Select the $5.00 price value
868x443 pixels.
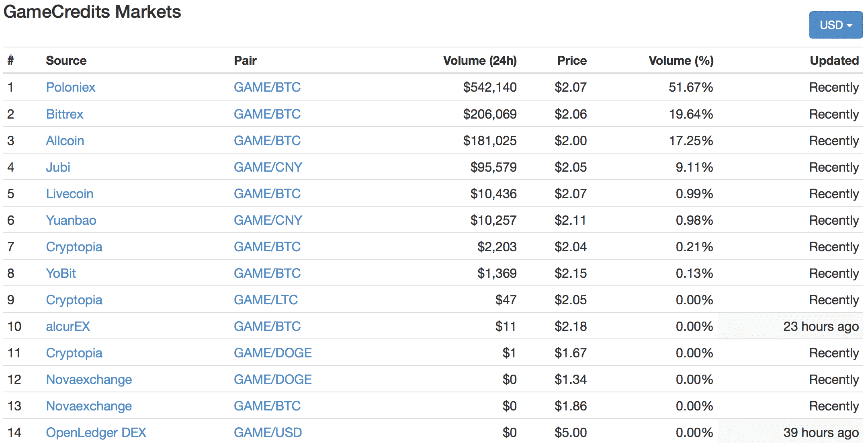571,432
